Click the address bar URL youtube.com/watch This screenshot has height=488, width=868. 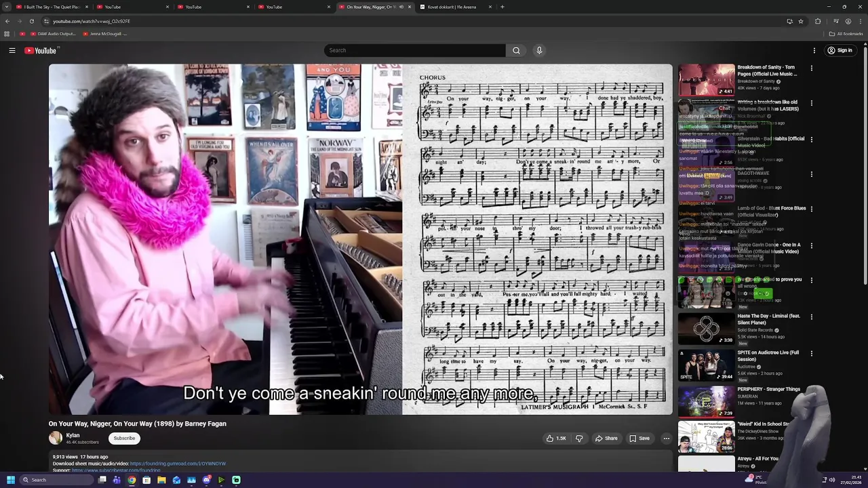click(92, 21)
